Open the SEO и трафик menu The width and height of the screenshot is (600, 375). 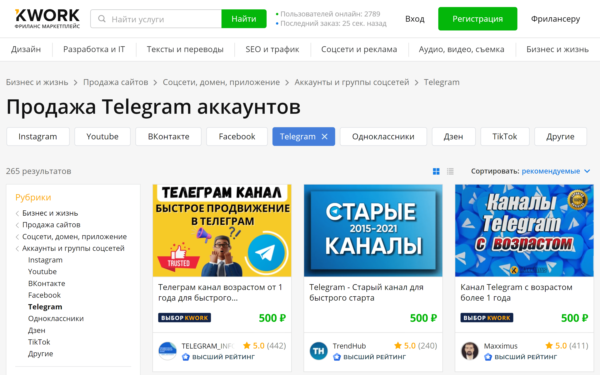[272, 49]
